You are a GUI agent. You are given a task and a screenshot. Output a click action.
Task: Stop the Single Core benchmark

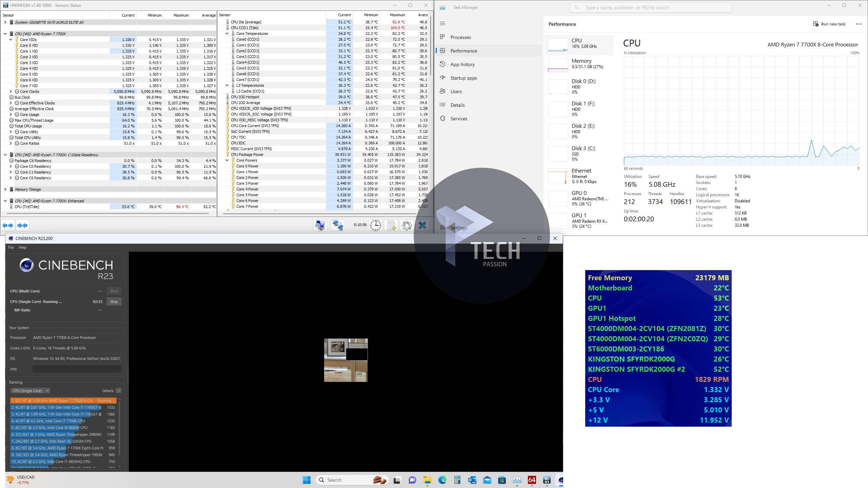114,302
